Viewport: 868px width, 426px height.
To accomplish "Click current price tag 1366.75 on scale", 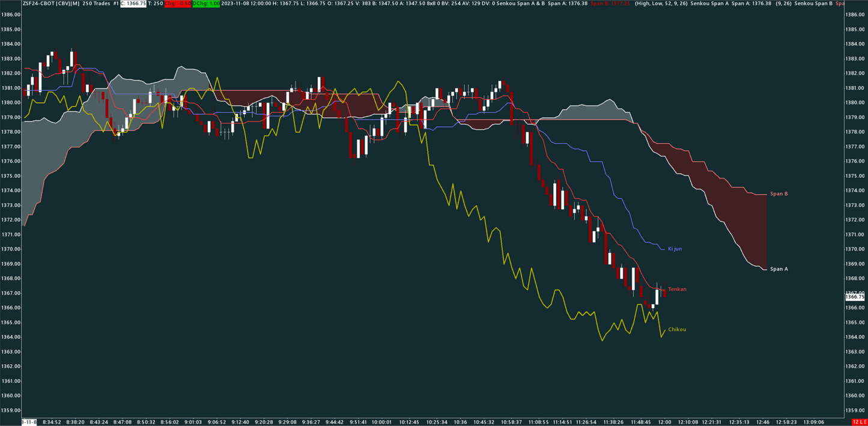I will pos(855,297).
